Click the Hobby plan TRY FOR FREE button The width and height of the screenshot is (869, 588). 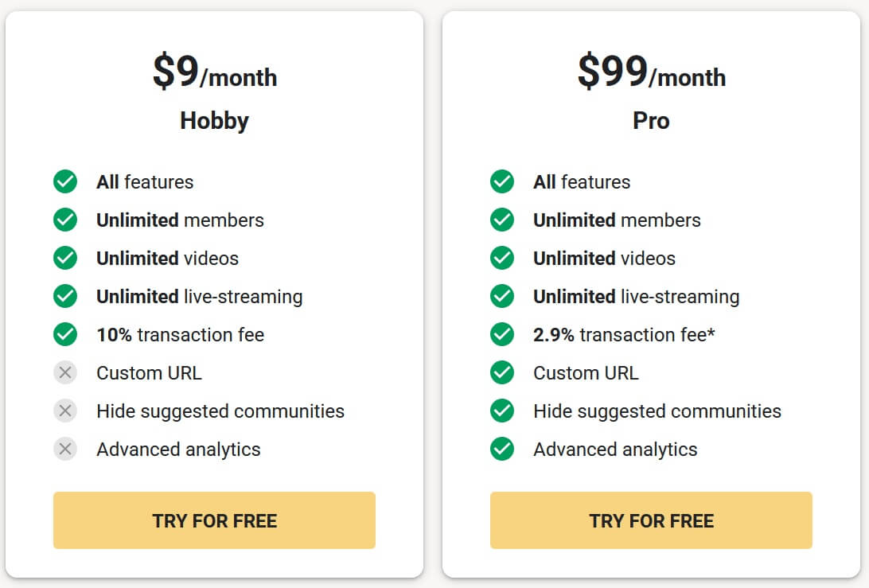(214, 520)
